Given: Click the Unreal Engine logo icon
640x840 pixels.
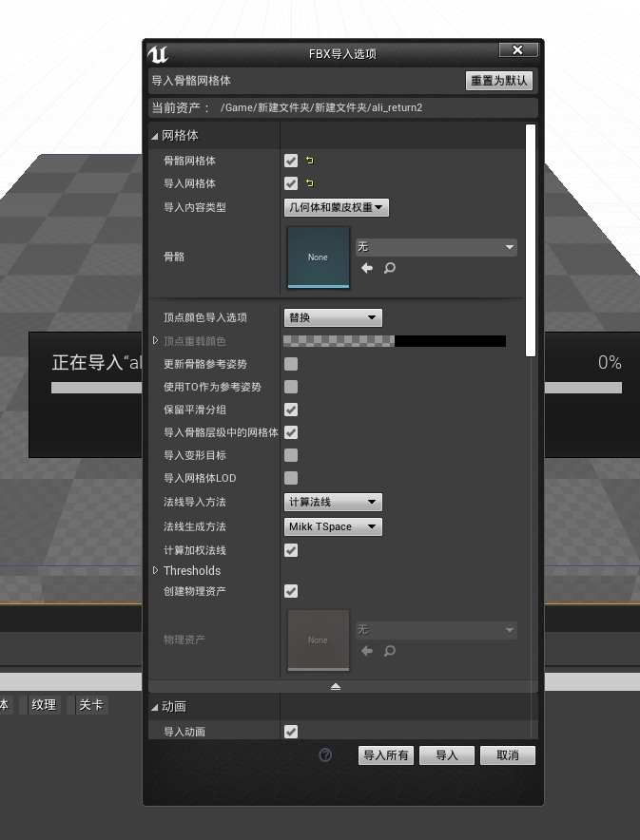Looking at the screenshot, I should tap(158, 55).
